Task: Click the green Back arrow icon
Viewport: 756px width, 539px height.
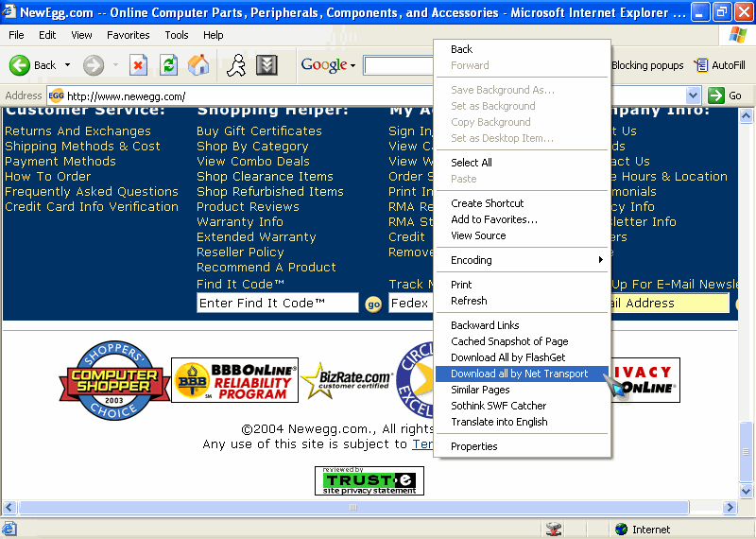Action: pos(19,65)
